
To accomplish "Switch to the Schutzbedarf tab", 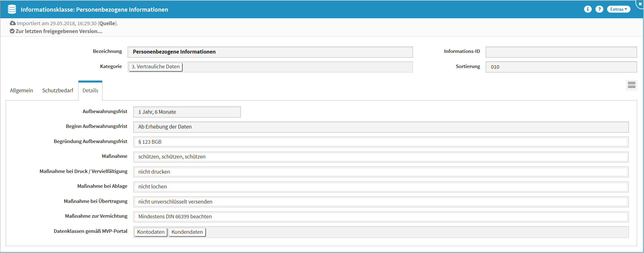I will tap(58, 90).
